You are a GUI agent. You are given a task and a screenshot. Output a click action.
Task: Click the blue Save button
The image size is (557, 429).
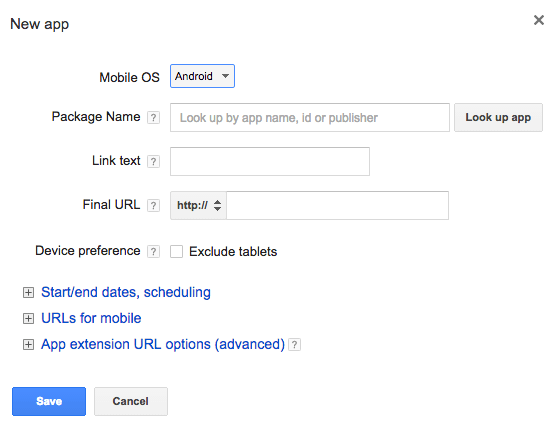[49, 401]
